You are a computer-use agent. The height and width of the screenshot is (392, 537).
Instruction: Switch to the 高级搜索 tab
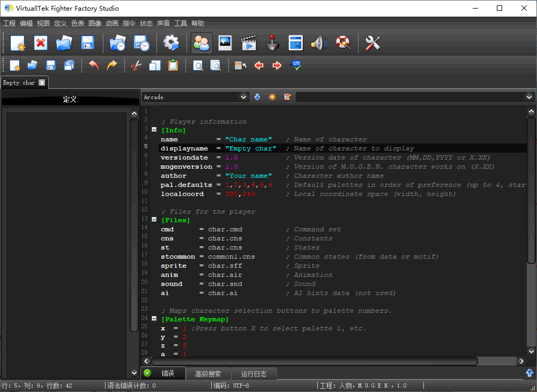(x=208, y=373)
